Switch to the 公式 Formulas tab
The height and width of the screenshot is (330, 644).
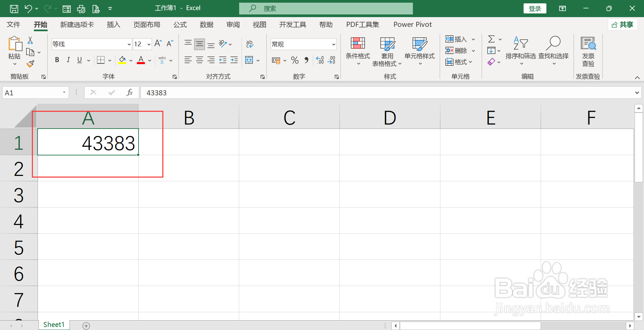click(x=180, y=25)
